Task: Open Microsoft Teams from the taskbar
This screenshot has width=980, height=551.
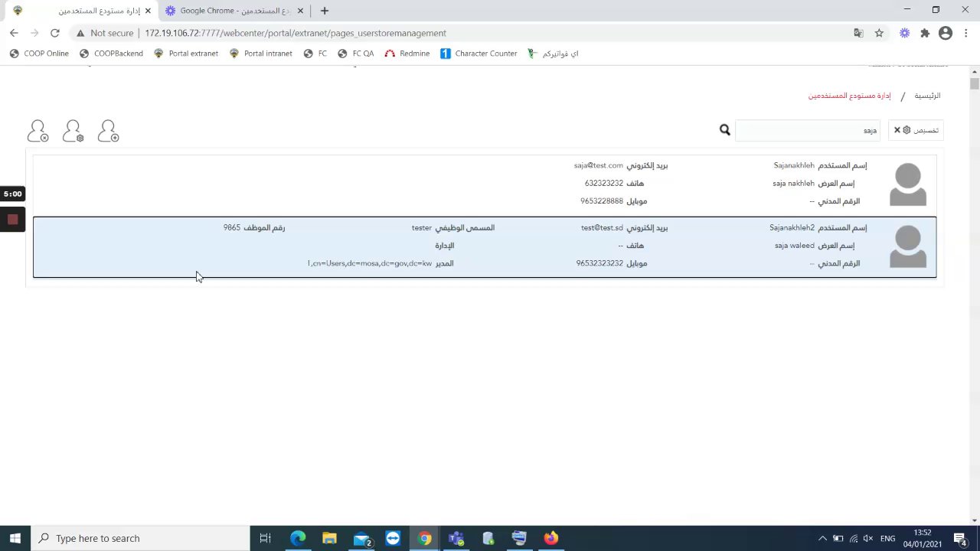Action: [456, 538]
